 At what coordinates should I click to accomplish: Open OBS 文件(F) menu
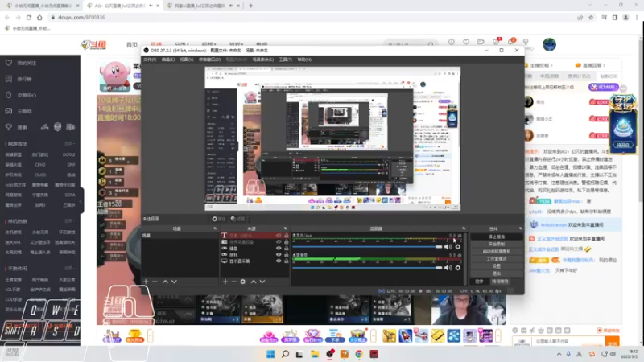[x=150, y=60]
